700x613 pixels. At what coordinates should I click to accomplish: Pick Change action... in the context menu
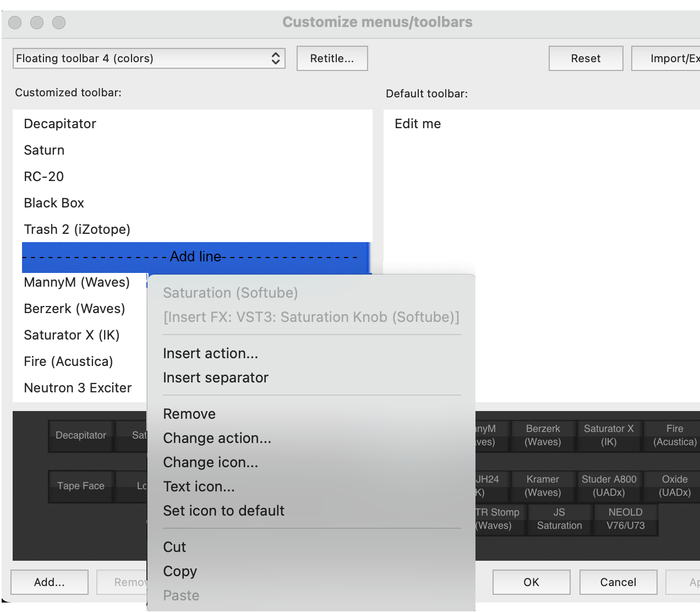[x=311, y=438]
